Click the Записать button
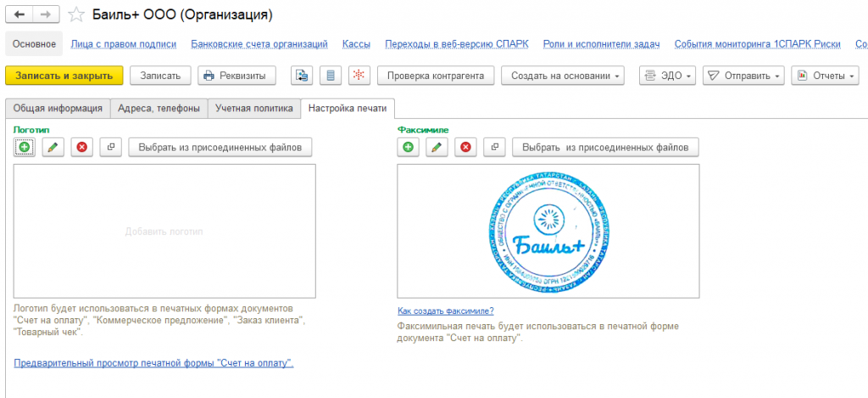The width and height of the screenshot is (868, 398). [160, 76]
